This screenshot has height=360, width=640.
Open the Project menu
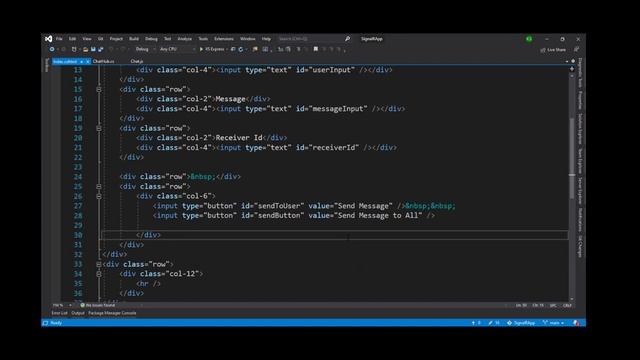(116, 39)
